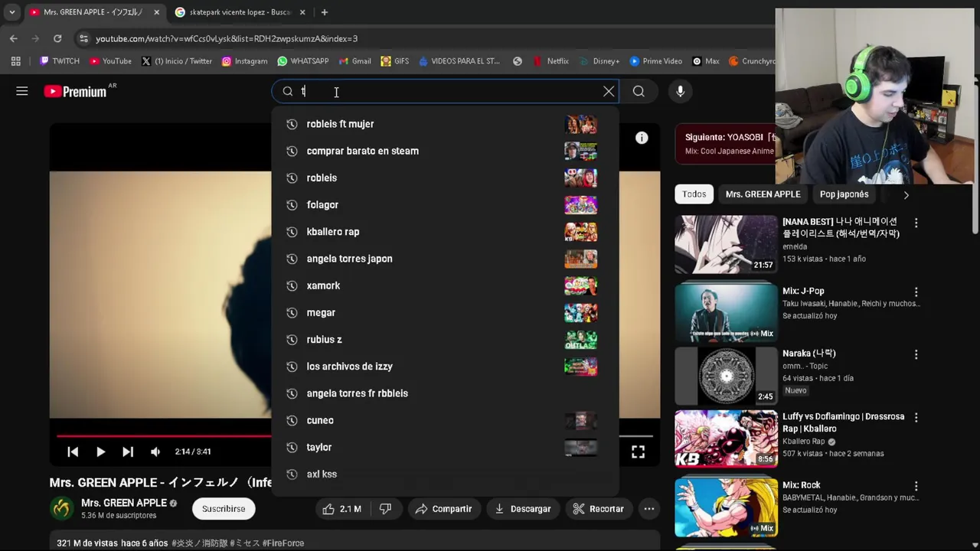Viewport: 980px width, 551px height.
Task: Click the previous track player button
Action: click(x=73, y=452)
